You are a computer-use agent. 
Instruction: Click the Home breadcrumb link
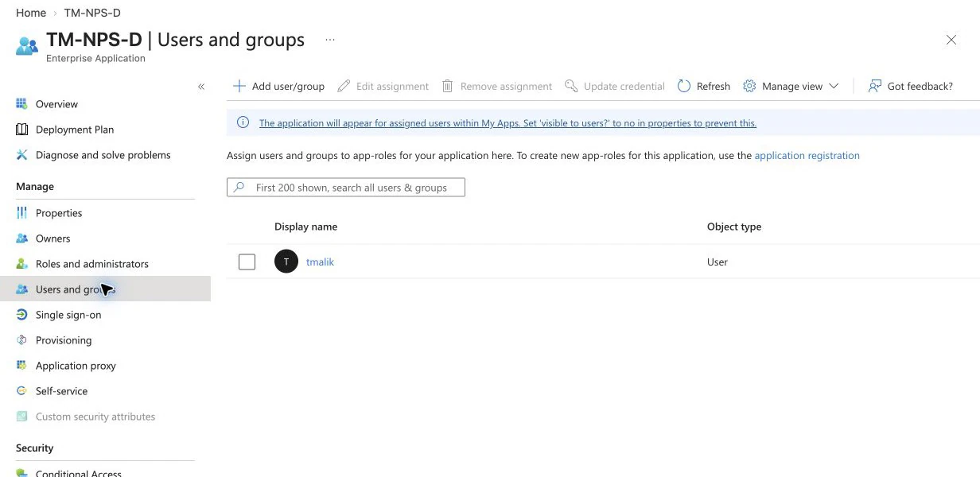pyautogui.click(x=31, y=13)
